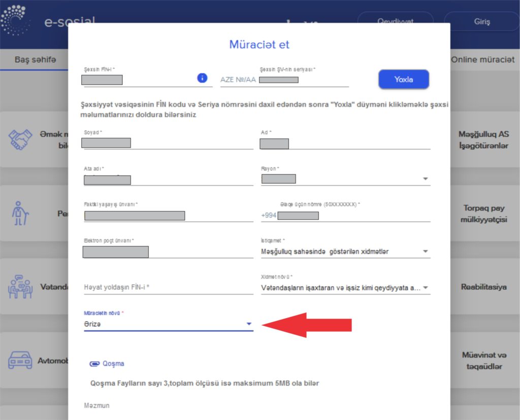Focus the Elektron poçt ünvanı field
520x420 pixels.
click(x=168, y=252)
